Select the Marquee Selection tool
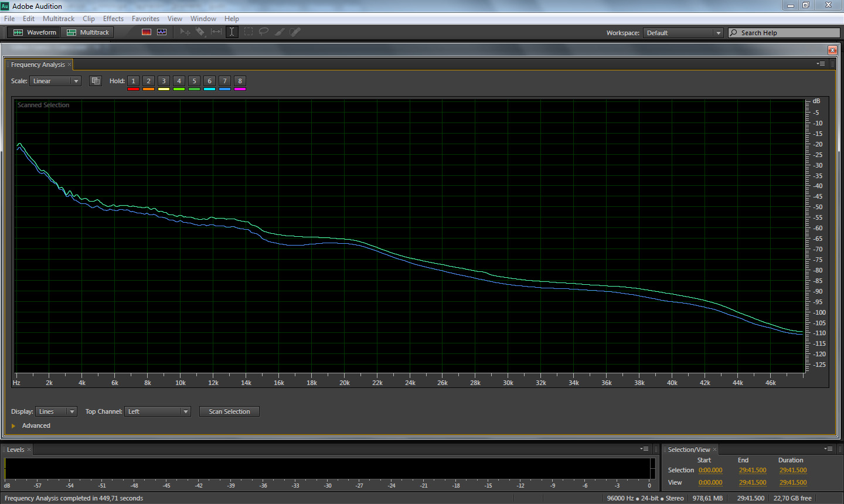Image resolution: width=844 pixels, height=504 pixels. click(249, 32)
